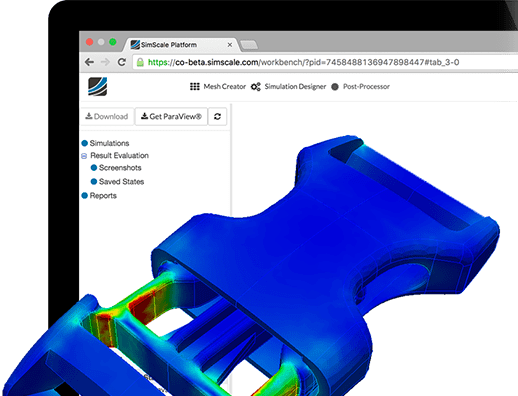This screenshot has height=396, width=518.
Task: Click the URL address bar
Action: (325, 62)
